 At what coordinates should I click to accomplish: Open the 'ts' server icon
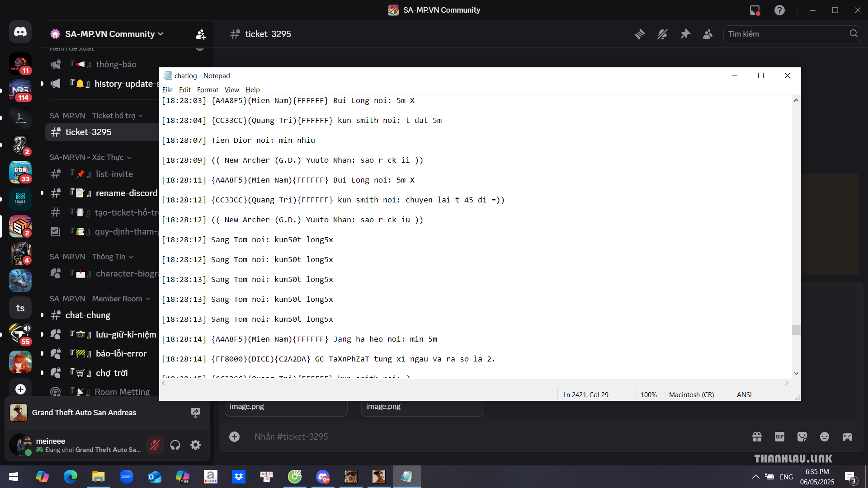coord(20,308)
